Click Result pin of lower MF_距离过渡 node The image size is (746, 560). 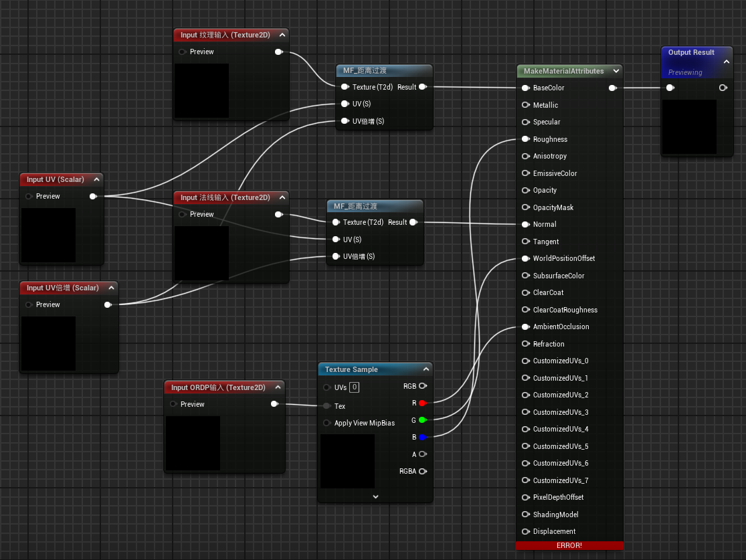413,222
